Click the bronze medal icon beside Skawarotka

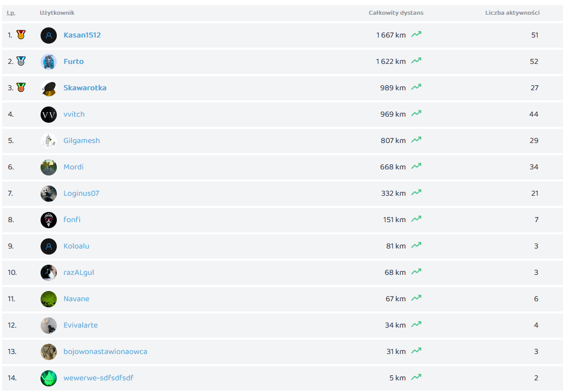21,87
